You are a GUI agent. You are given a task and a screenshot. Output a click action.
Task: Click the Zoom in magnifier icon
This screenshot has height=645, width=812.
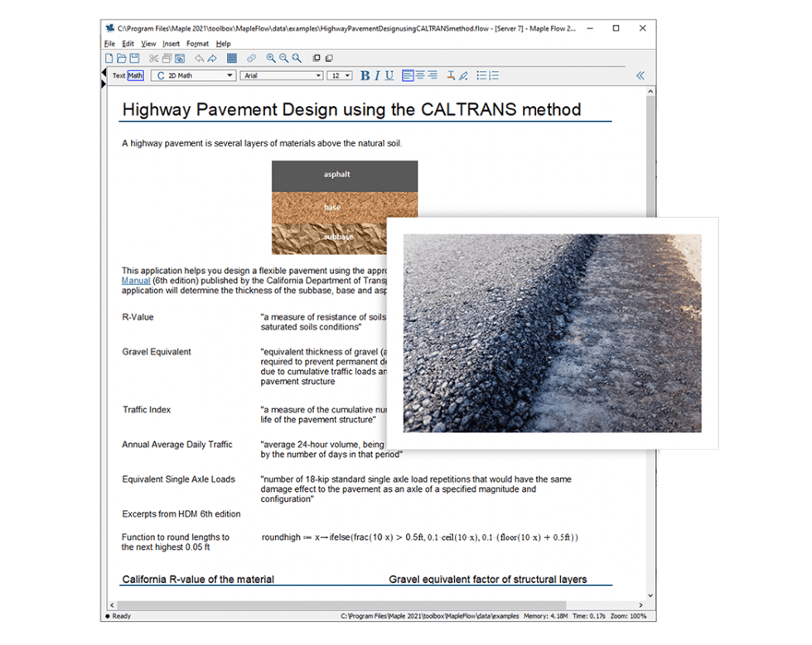(x=271, y=59)
